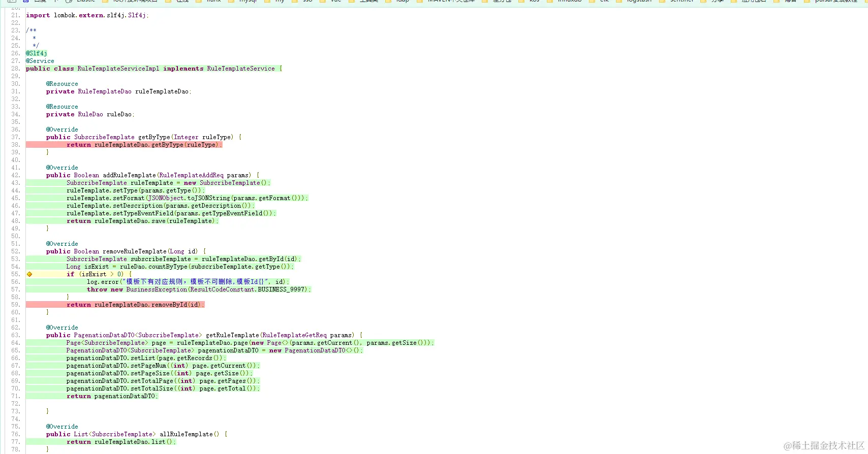Click return ruleTemplateDao.save(ruleTemplate) line
The height and width of the screenshot is (454, 868).
(142, 221)
